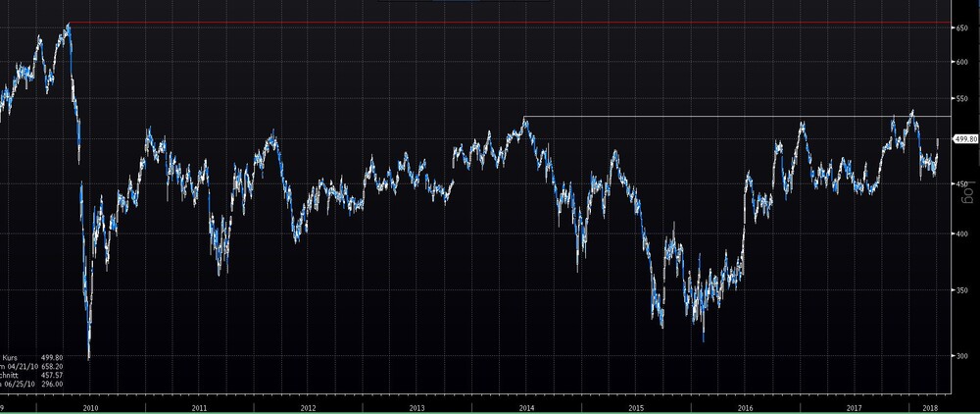Screen dimensions: 980x414
Task: Select the white horizontal line near 525
Action: [x=737, y=117]
